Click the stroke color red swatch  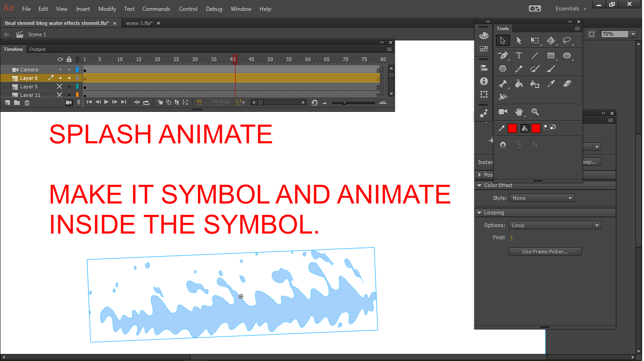pos(512,128)
